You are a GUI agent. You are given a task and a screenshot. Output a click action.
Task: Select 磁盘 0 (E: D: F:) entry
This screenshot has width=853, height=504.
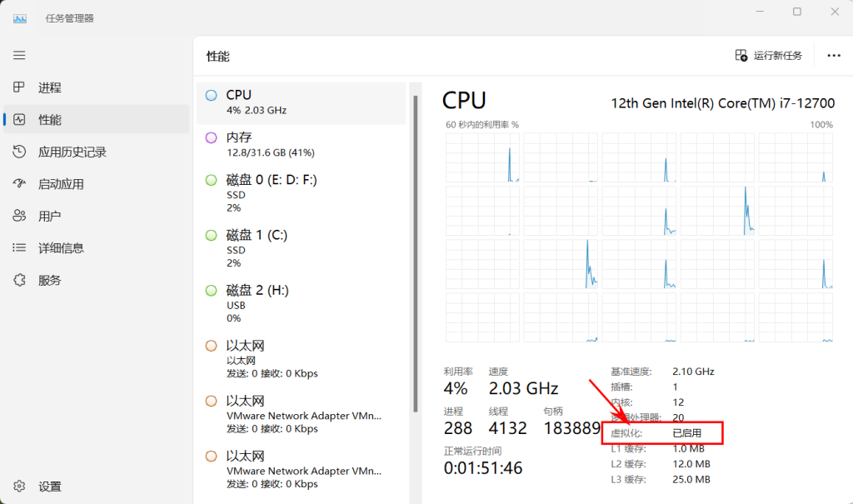click(300, 193)
